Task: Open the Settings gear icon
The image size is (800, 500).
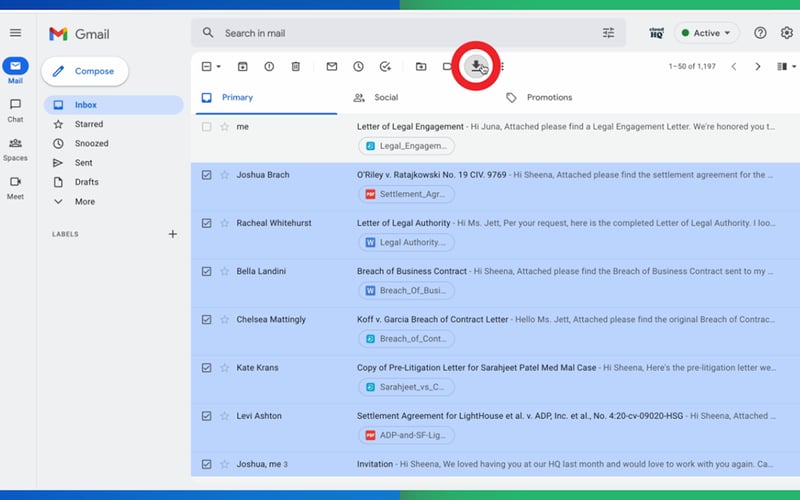Action: click(x=787, y=33)
